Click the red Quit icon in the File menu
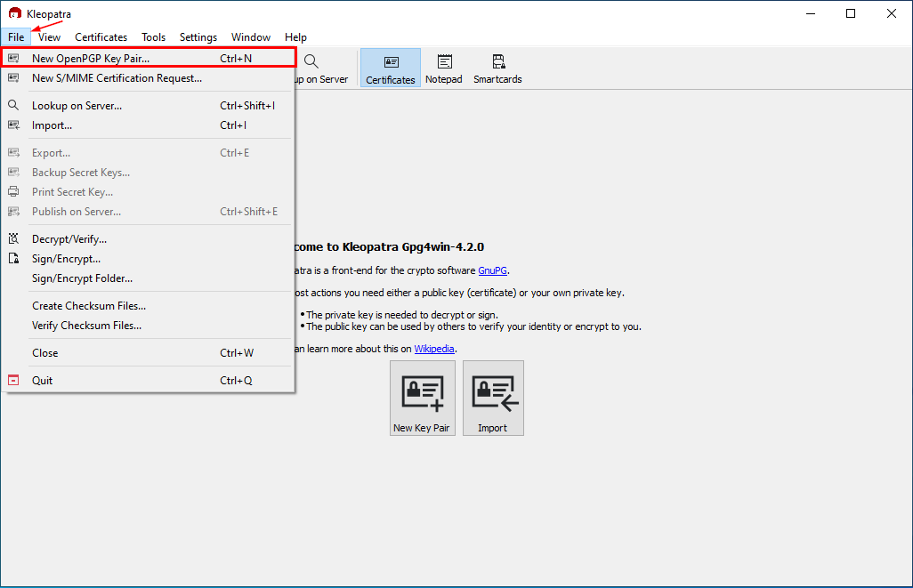 (x=12, y=380)
